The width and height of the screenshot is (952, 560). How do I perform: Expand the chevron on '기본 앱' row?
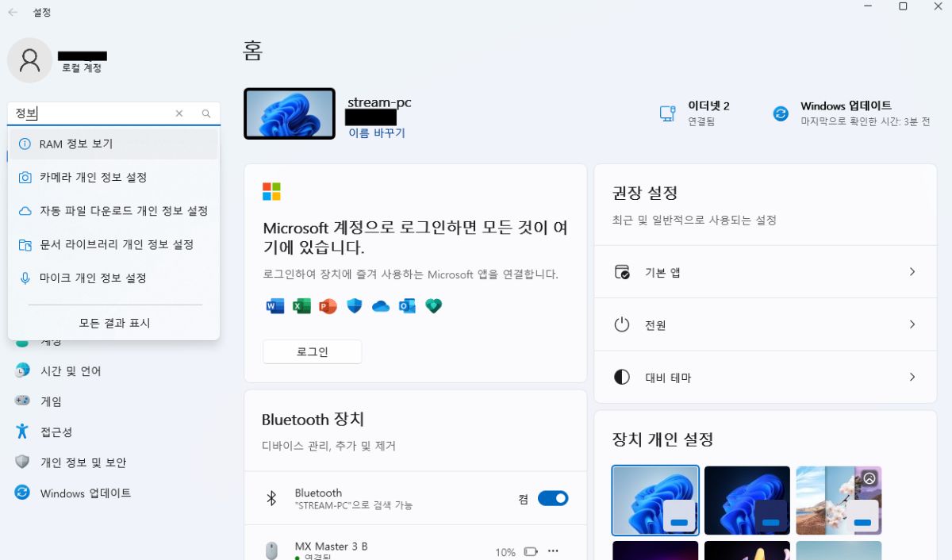tap(912, 272)
